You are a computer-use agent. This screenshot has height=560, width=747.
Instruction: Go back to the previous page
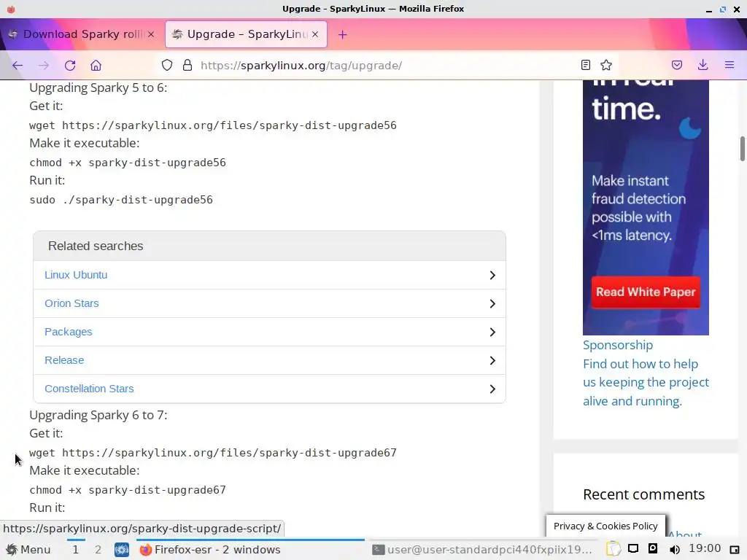click(18, 65)
